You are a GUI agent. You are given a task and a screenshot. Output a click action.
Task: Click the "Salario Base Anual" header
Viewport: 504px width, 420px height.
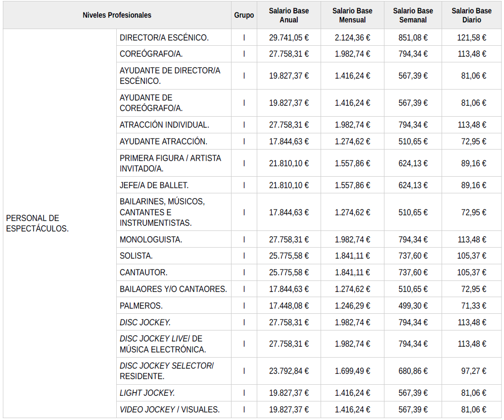[x=289, y=15]
